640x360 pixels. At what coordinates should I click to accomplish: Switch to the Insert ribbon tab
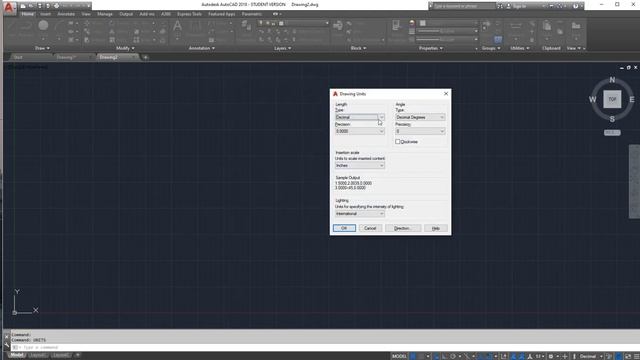pos(45,14)
